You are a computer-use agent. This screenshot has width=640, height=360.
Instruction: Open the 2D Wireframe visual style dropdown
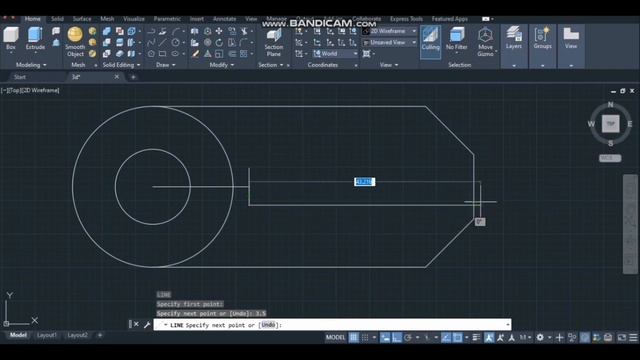pos(389,31)
